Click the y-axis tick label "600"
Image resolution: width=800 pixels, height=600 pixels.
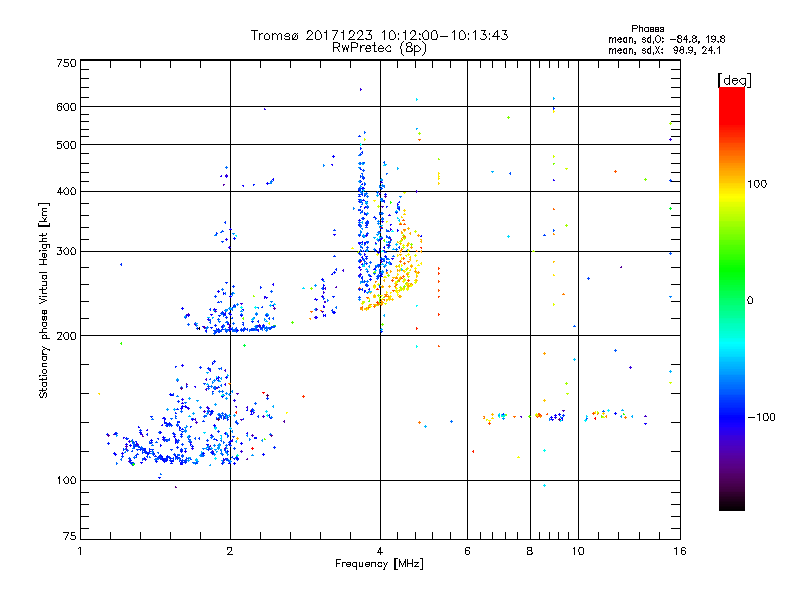point(67,107)
